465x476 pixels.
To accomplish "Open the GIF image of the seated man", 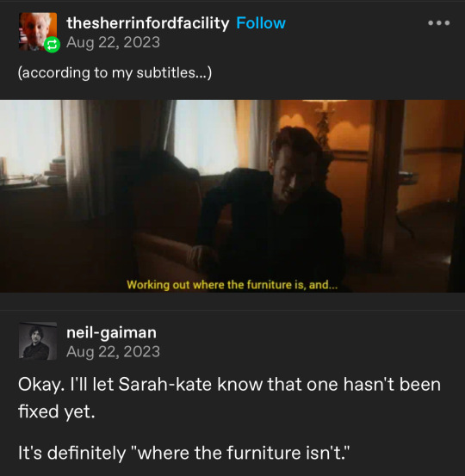I will (x=232, y=196).
